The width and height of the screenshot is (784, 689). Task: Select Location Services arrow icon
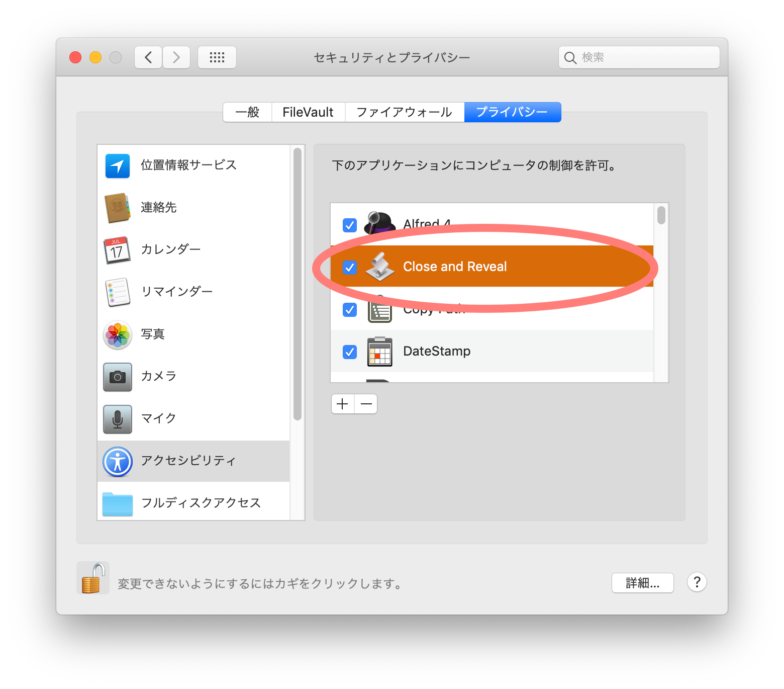point(118,166)
